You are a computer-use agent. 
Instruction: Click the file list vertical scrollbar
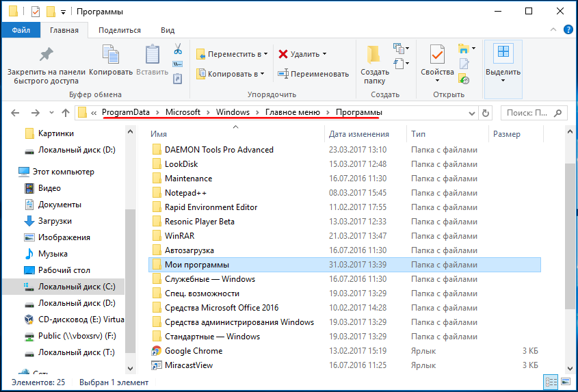click(570, 236)
